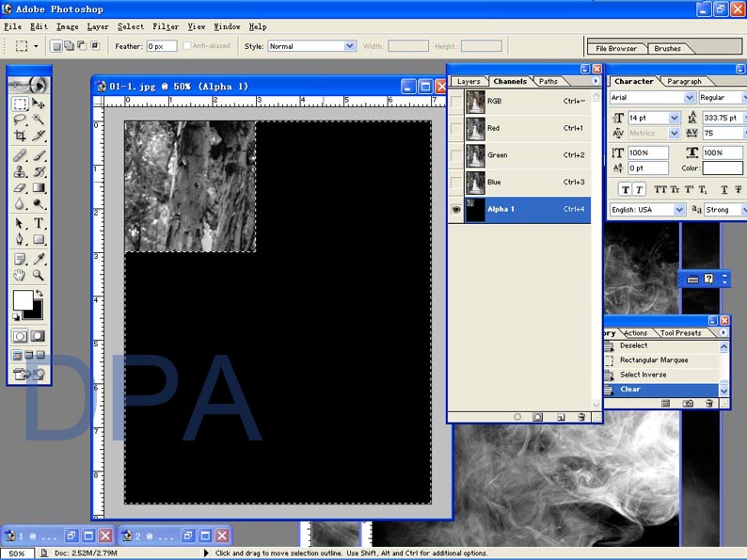
Task: Open History palette flyout menu arrow
Action: (723, 332)
